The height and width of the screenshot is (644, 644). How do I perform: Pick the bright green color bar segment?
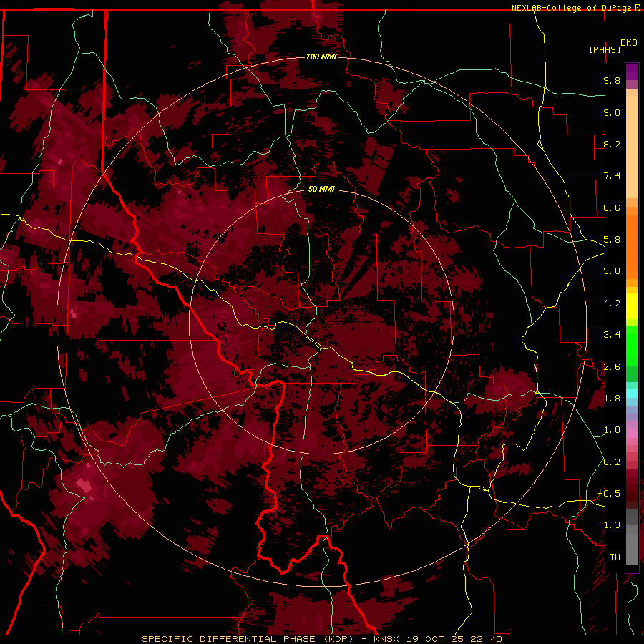[x=632, y=345]
